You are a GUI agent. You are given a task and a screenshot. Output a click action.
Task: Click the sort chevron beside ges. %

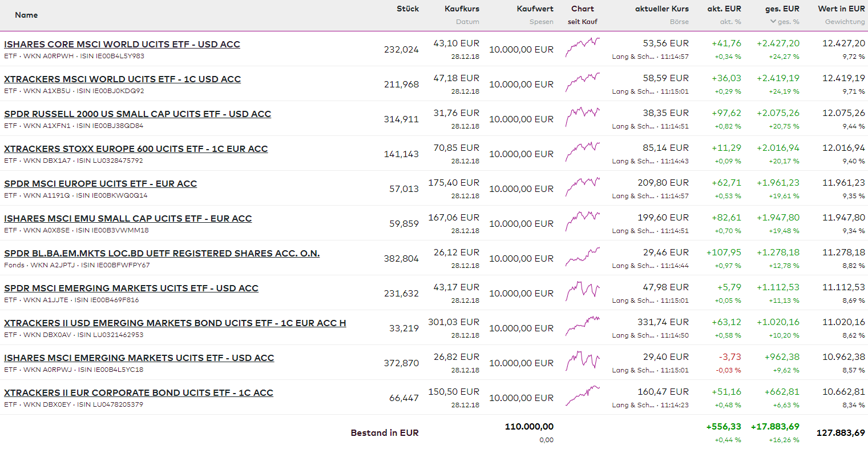pos(773,22)
